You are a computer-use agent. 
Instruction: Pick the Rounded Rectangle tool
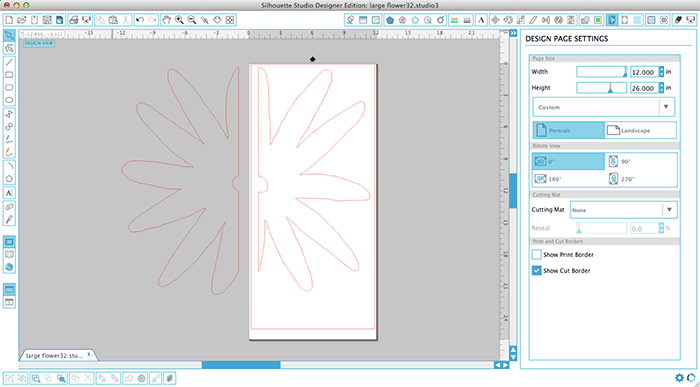point(9,87)
